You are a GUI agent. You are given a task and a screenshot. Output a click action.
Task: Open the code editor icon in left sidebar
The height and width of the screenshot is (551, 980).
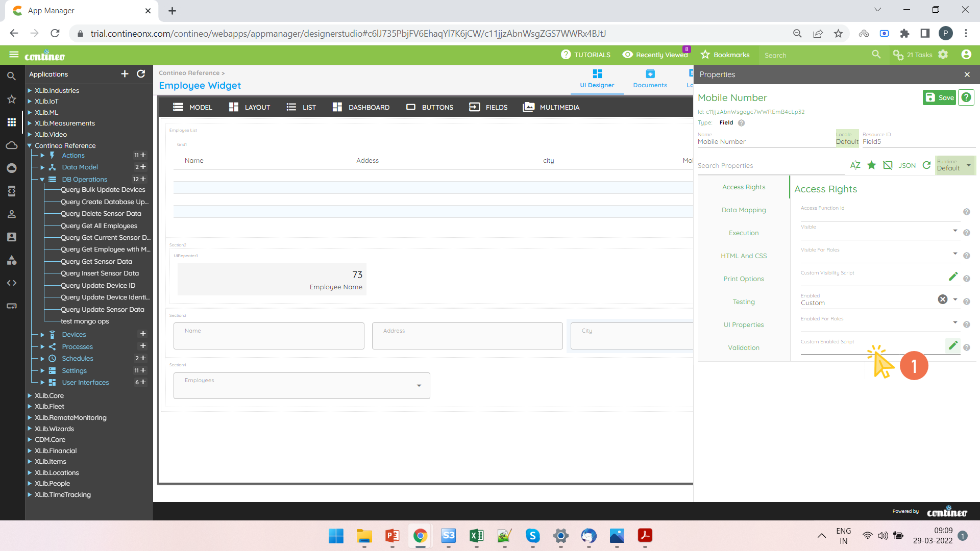12,283
